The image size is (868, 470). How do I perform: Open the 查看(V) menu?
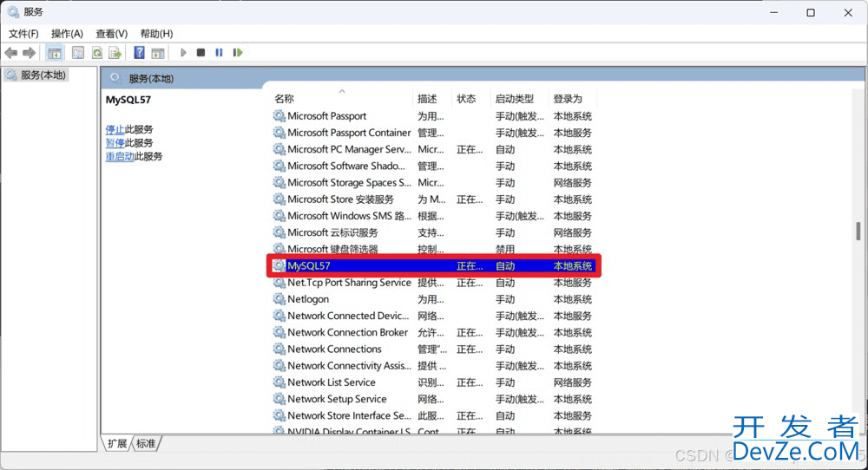(111, 34)
